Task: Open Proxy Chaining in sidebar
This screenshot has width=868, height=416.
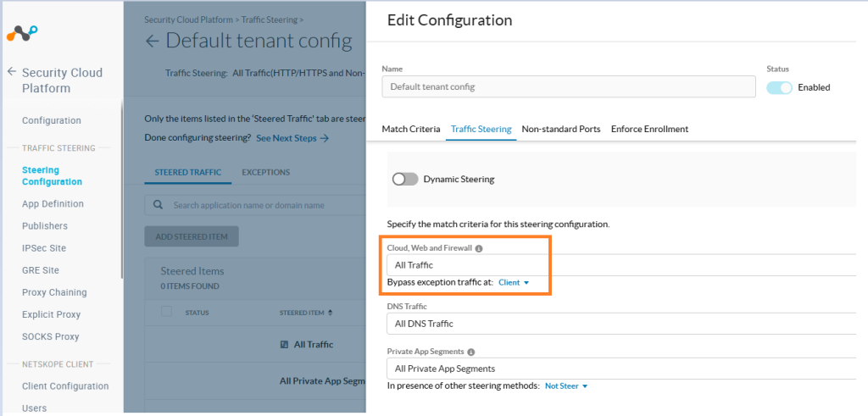Action: click(x=54, y=292)
